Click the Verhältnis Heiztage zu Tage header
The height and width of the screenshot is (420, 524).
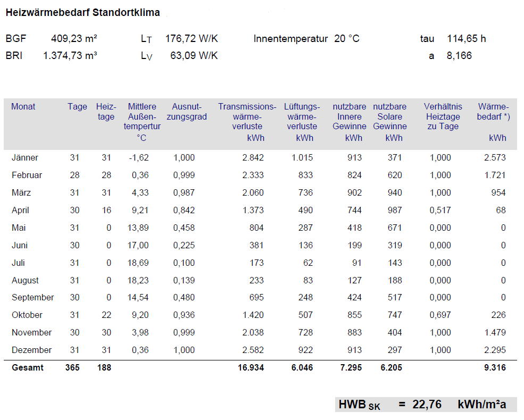[443, 116]
